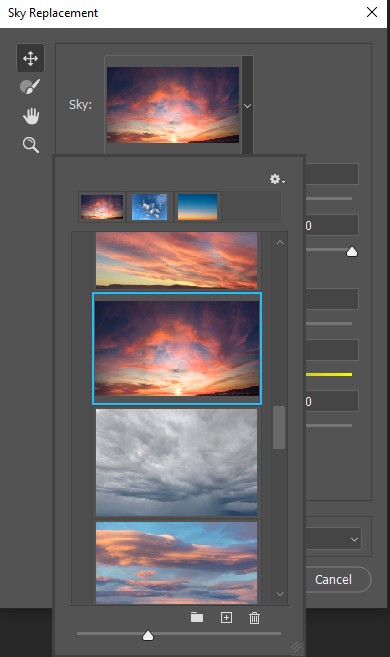
Task: Select the Zoom tool
Action: pos(31,145)
